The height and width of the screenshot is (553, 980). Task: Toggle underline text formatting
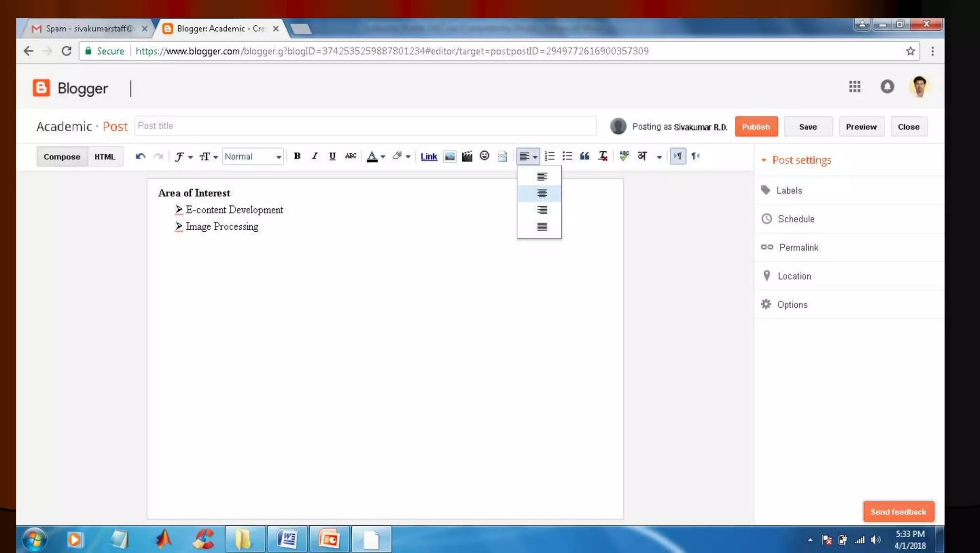pos(332,156)
